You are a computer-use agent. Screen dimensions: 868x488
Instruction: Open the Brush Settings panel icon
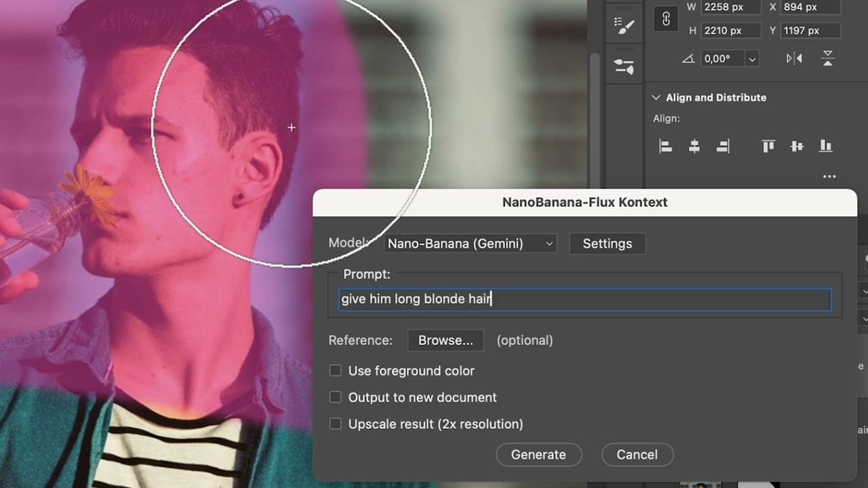(x=624, y=66)
